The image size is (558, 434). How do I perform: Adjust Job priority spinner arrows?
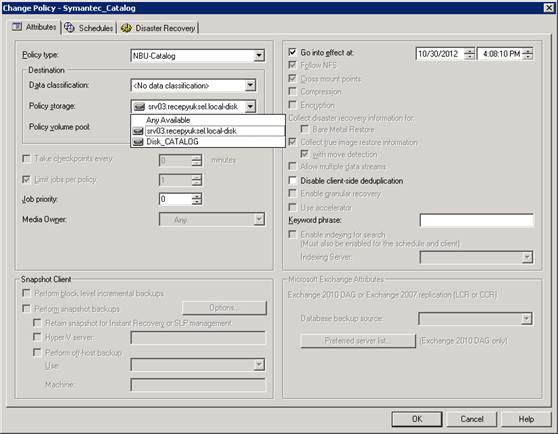(x=196, y=199)
